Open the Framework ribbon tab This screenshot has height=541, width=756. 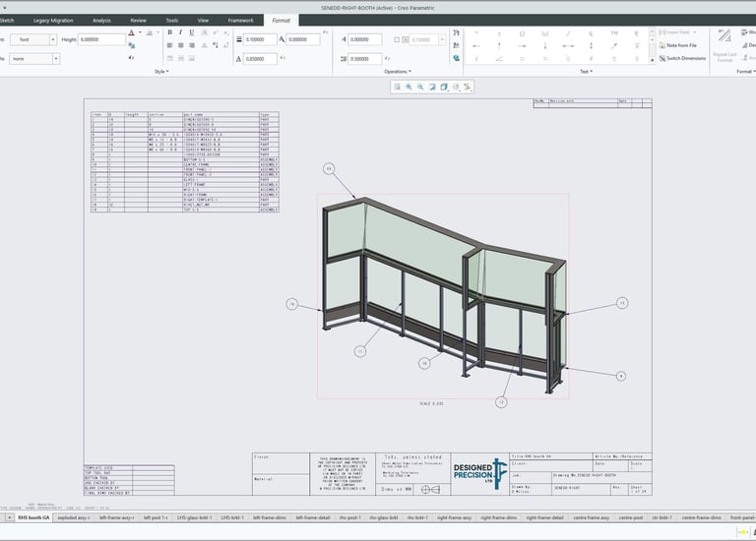[240, 21]
